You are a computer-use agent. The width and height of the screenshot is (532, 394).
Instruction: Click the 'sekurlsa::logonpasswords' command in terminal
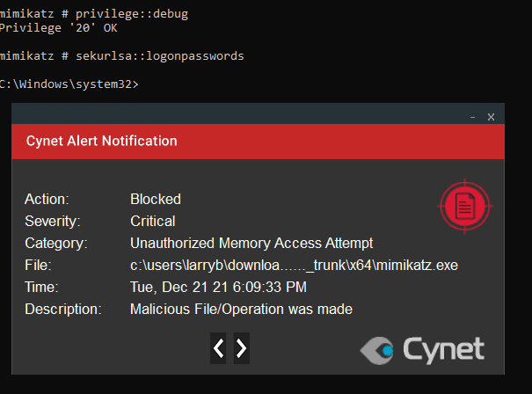click(x=159, y=56)
